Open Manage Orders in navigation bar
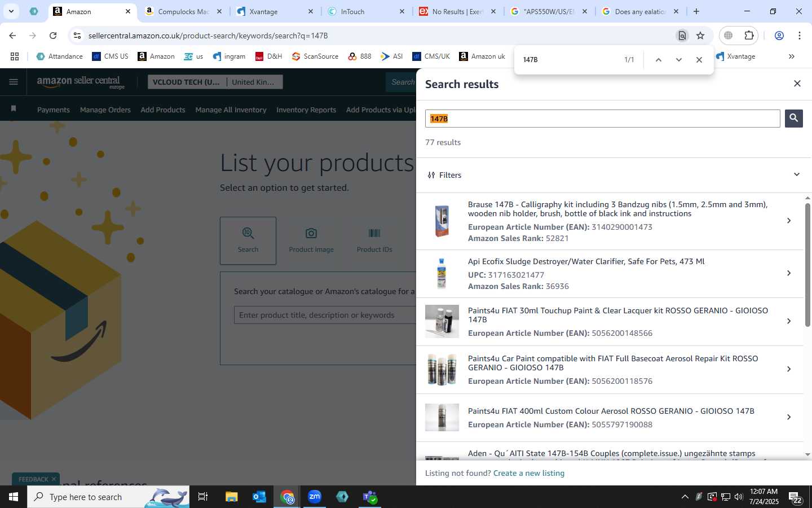This screenshot has height=508, width=812. (105, 110)
